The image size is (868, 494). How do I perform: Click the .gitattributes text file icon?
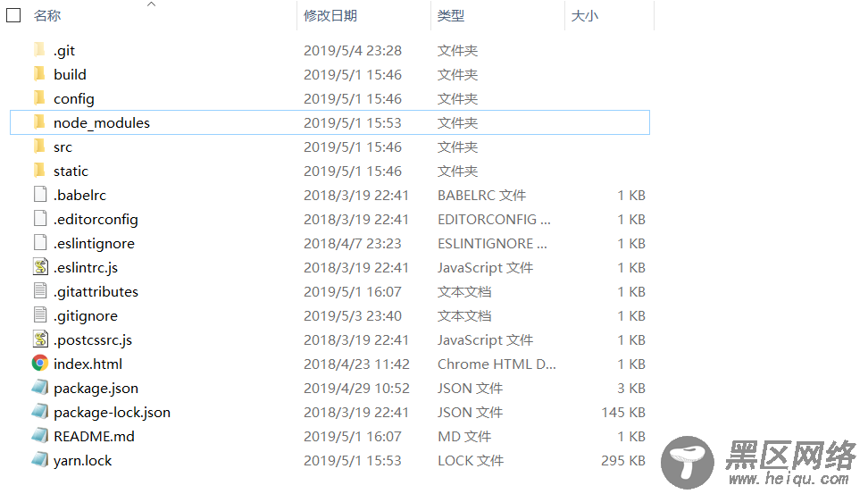40,290
